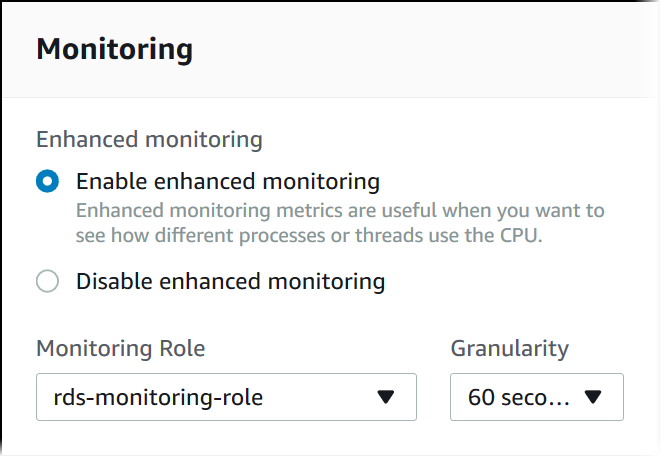Click the "Disable enhanced monitoring" option label
This screenshot has width=661, height=457.
point(230,282)
